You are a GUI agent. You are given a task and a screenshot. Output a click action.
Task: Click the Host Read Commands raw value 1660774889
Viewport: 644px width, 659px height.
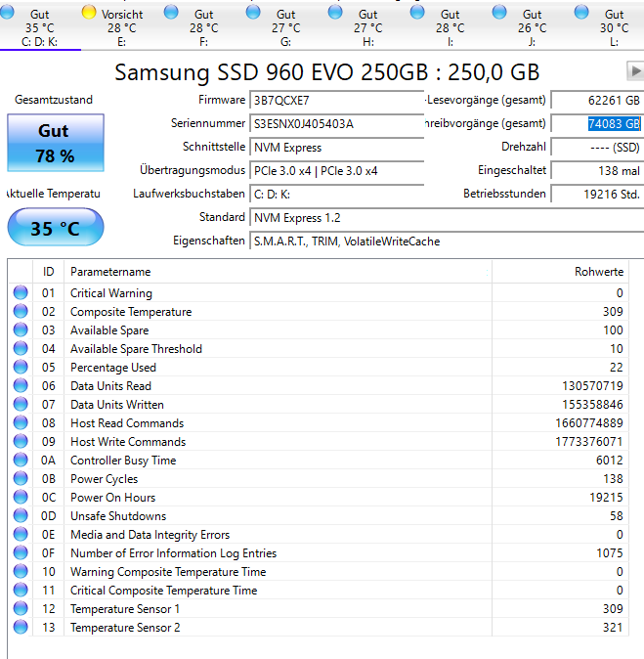point(589,422)
